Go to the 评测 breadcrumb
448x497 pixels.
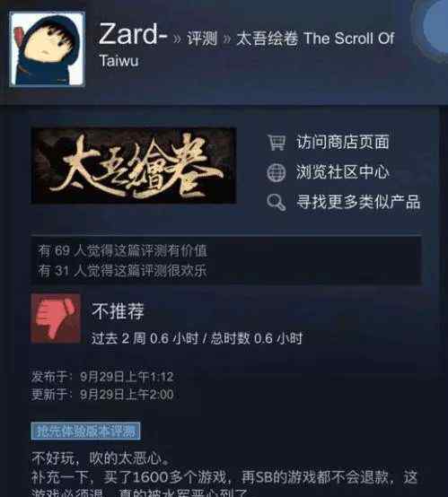click(x=202, y=39)
